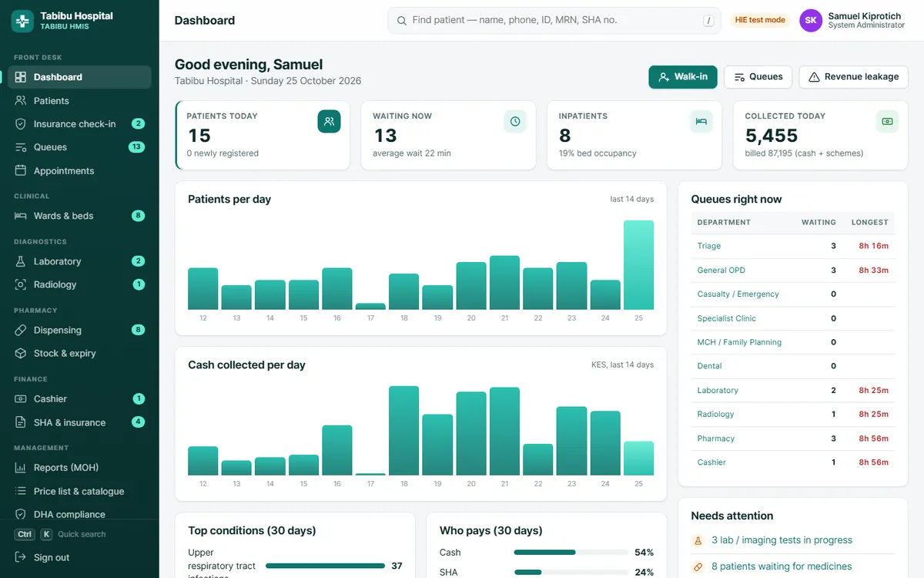Viewport: 924px width, 578px height.
Task: Click the Revenue leakage button
Action: click(853, 77)
